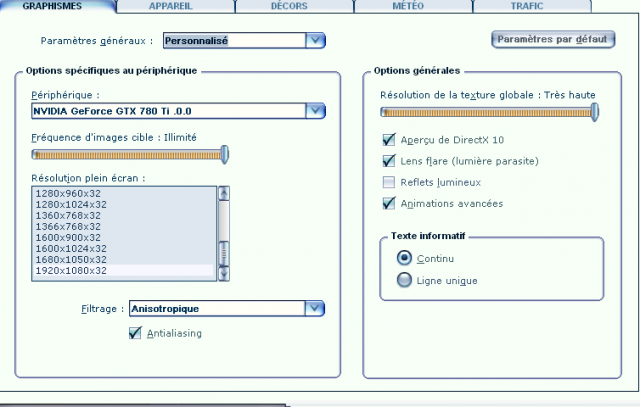Select the Continu radio button
The height and width of the screenshot is (407, 640).
404,258
